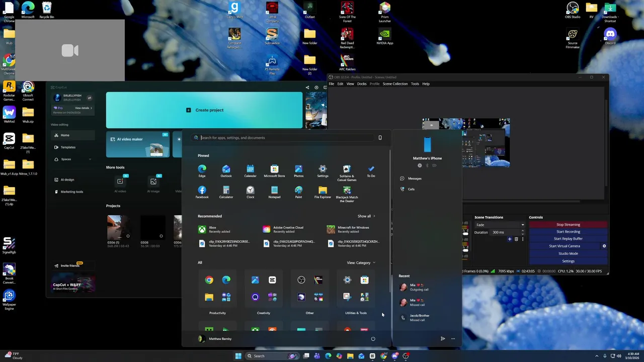Open the Docks menu in OBS

[x=362, y=84]
